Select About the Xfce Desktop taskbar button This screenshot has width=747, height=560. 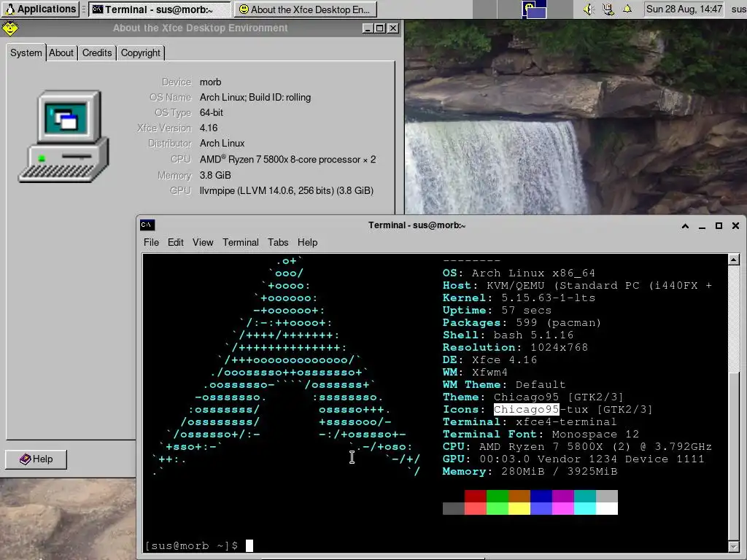[x=305, y=9]
